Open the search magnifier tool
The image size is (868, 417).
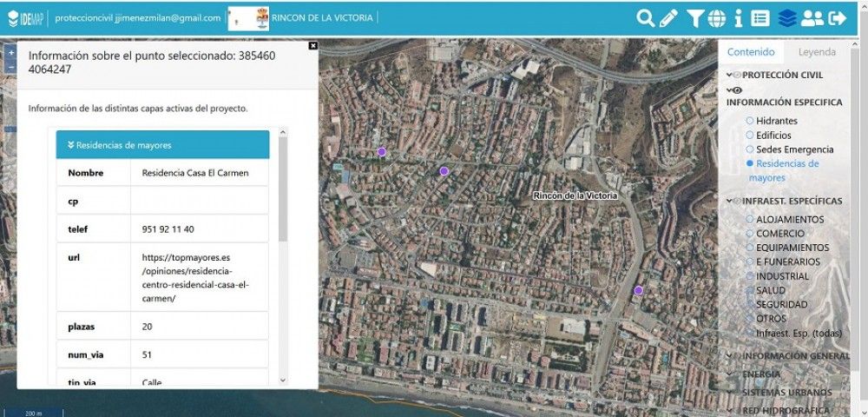coord(646,17)
